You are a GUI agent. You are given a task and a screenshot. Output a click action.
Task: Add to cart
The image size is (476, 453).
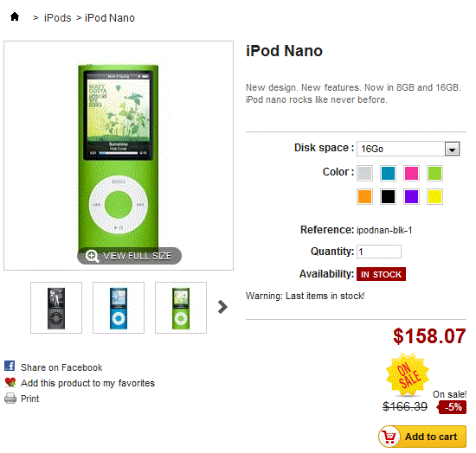click(422, 437)
